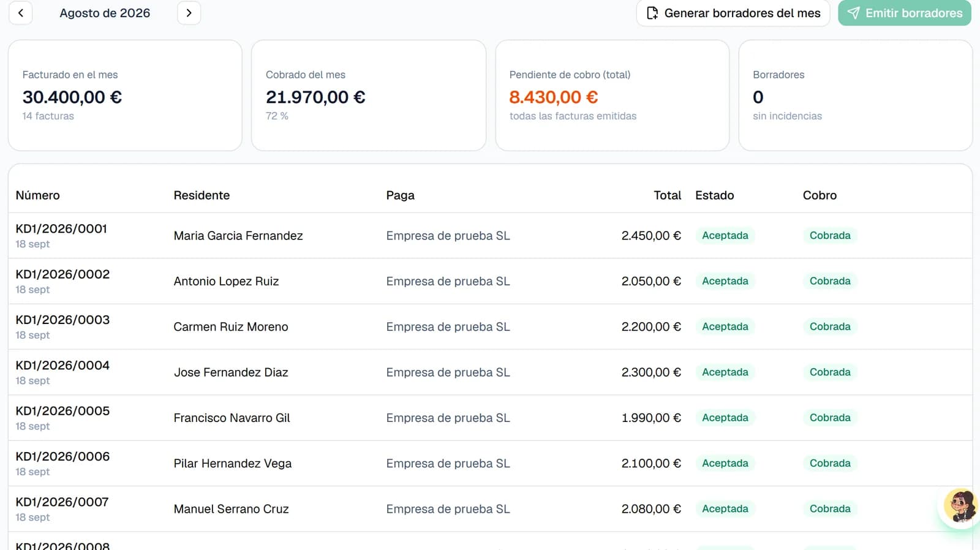The height and width of the screenshot is (550, 980).
Task: Open invoice KD1/2026/0004
Action: [62, 365]
